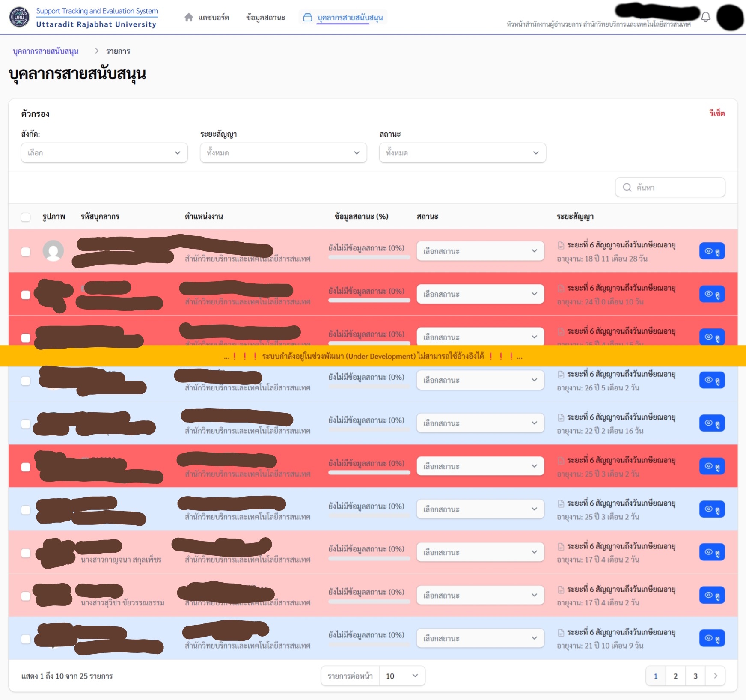Click eye view button for 18-year tenure row

[x=712, y=251]
